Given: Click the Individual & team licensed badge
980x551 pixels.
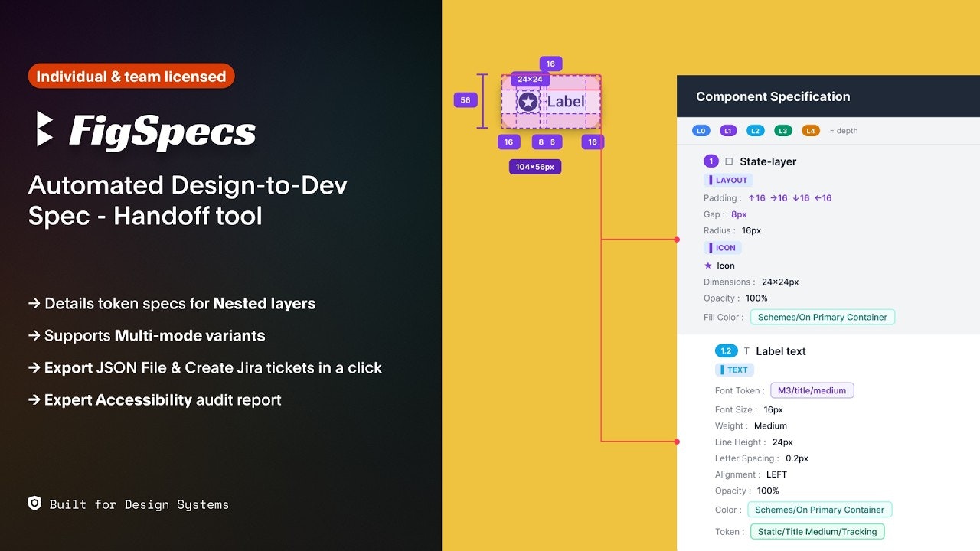Looking at the screenshot, I should 131,76.
